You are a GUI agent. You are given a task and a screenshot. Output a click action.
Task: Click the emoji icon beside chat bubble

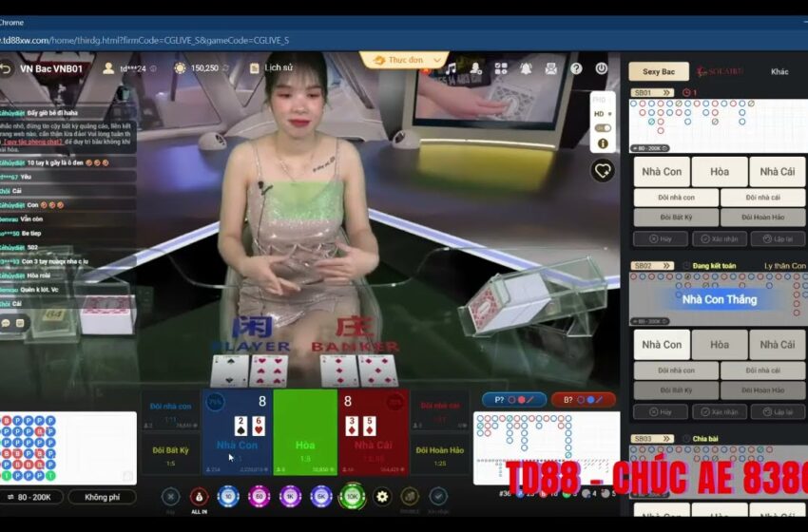pos(20,323)
